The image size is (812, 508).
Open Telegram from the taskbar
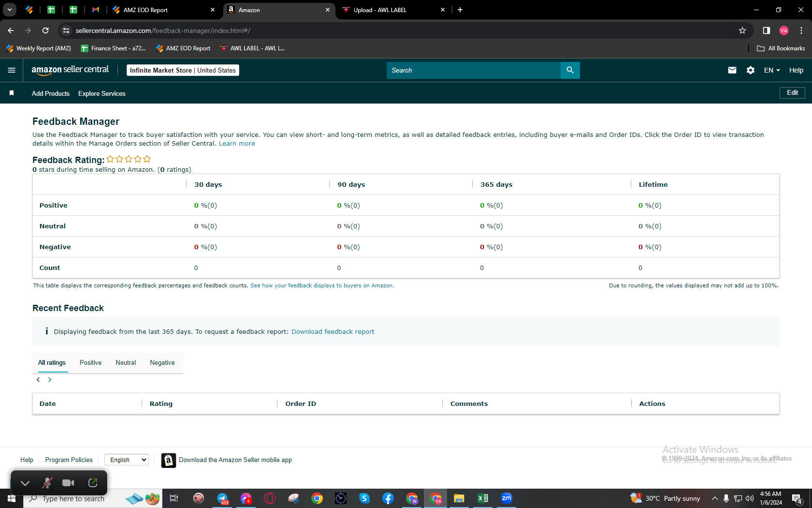tap(222, 498)
